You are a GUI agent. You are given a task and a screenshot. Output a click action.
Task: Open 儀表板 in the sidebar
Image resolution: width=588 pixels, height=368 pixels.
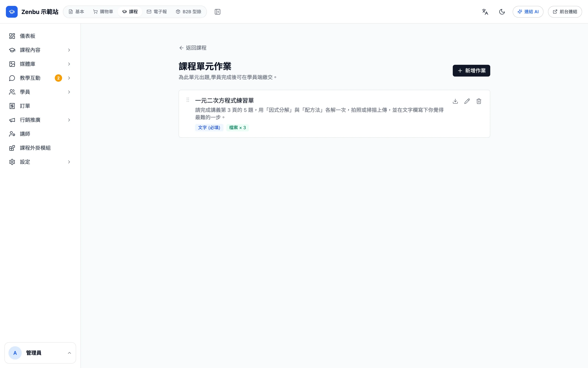coord(40,36)
